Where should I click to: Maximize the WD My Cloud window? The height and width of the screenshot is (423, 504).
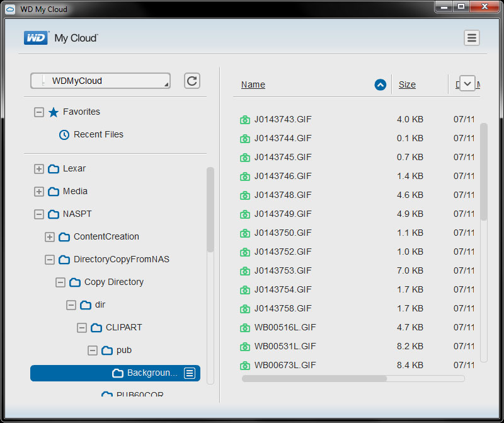461,6
